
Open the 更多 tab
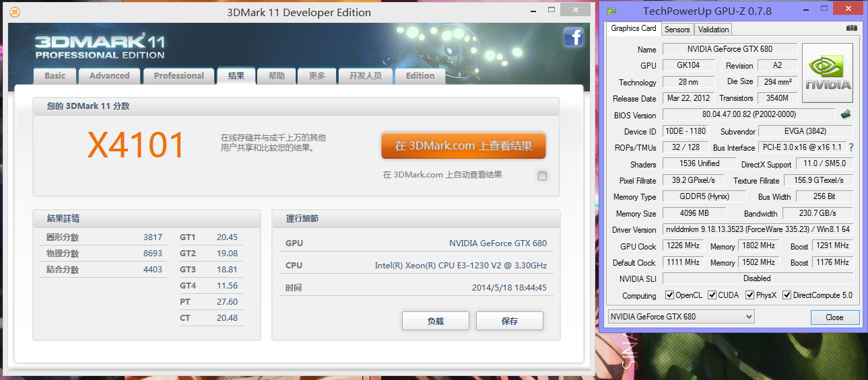pos(317,76)
